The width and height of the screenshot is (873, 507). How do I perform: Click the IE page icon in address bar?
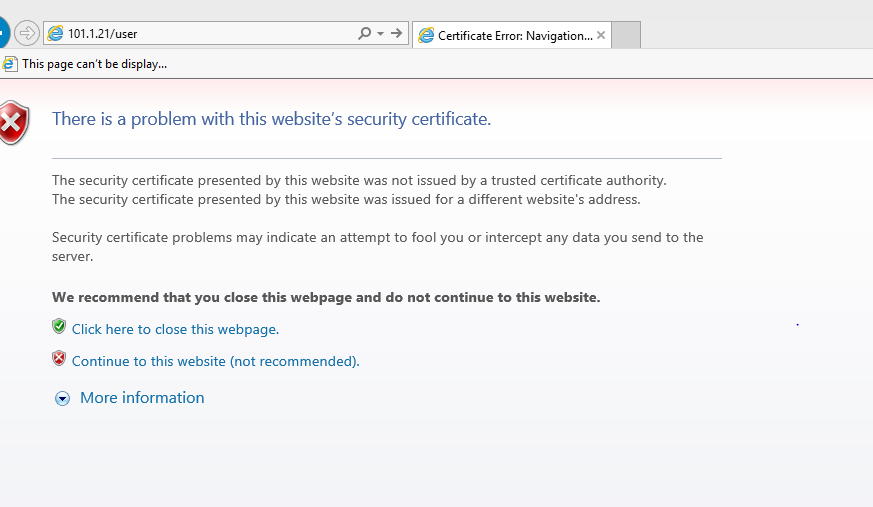[x=55, y=34]
